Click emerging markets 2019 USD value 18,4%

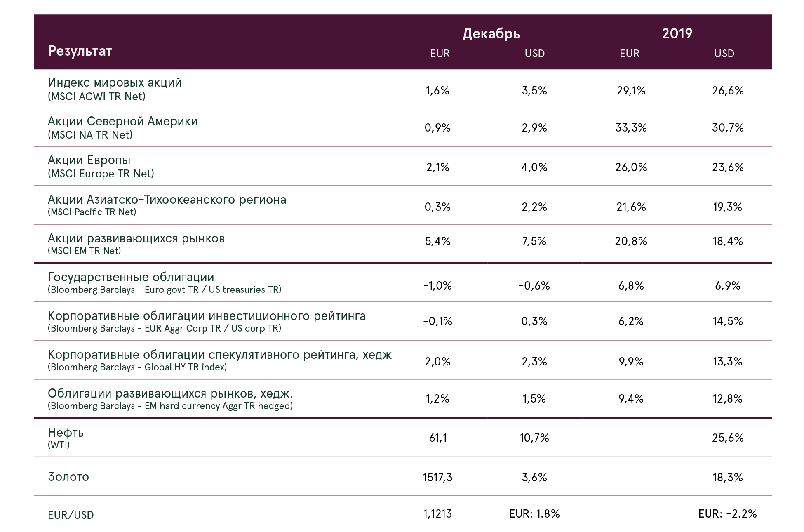click(728, 241)
